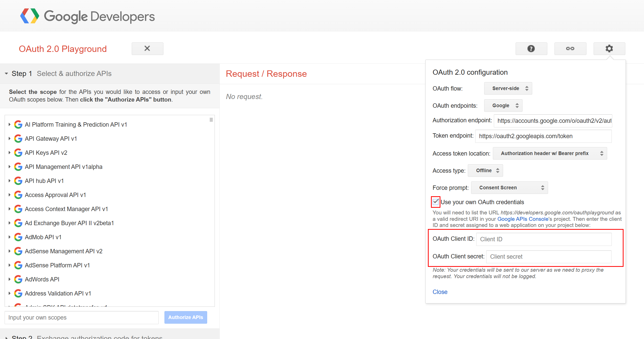Click Close in the configuration panel

pyautogui.click(x=440, y=292)
